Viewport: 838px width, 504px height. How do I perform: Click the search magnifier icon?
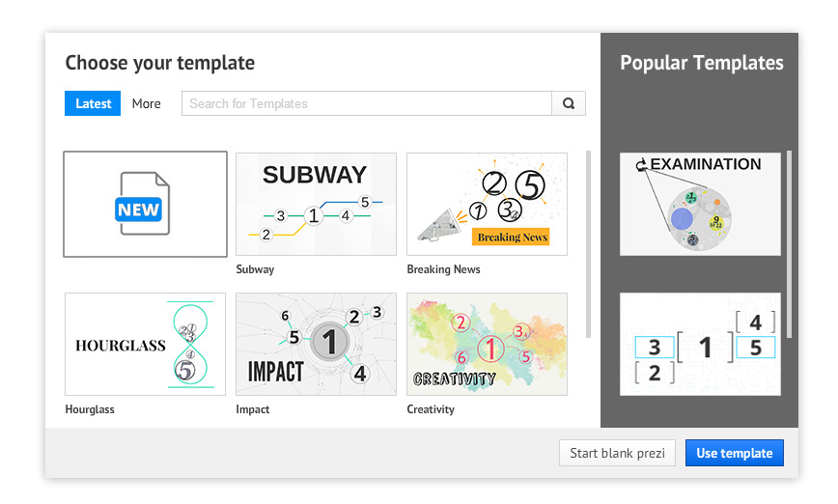pyautogui.click(x=569, y=103)
